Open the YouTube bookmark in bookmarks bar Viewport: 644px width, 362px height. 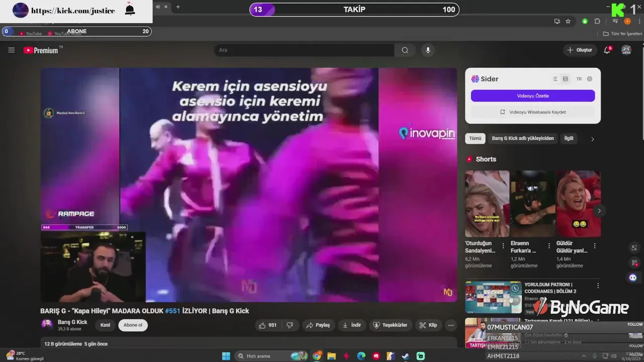click(30, 34)
